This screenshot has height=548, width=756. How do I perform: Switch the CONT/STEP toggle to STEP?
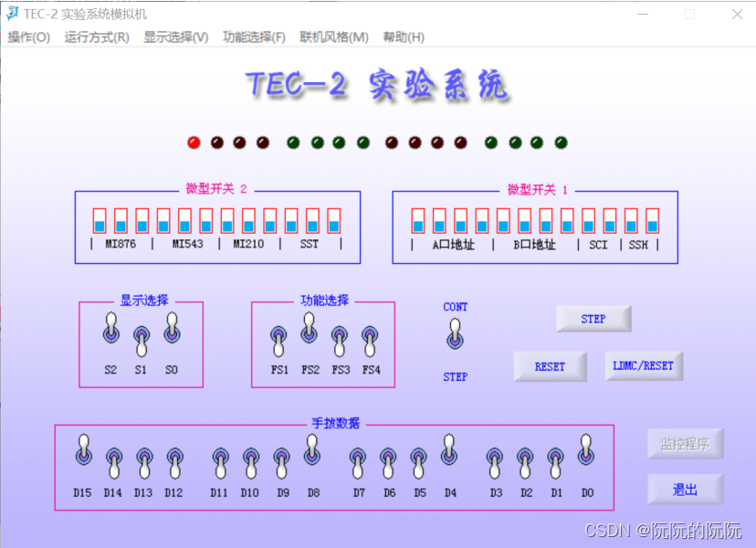pyautogui.click(x=454, y=340)
